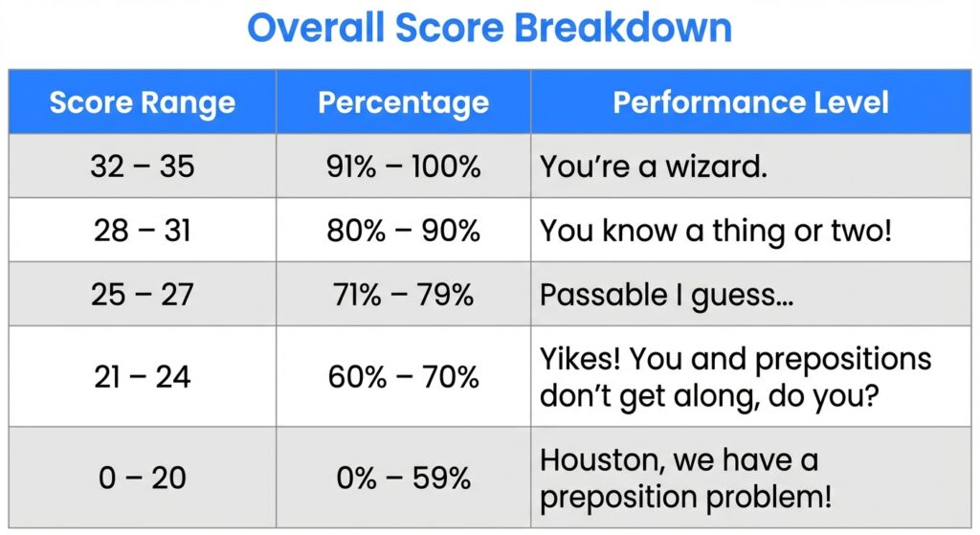Click the 0 – 20 score range cell

142,478
